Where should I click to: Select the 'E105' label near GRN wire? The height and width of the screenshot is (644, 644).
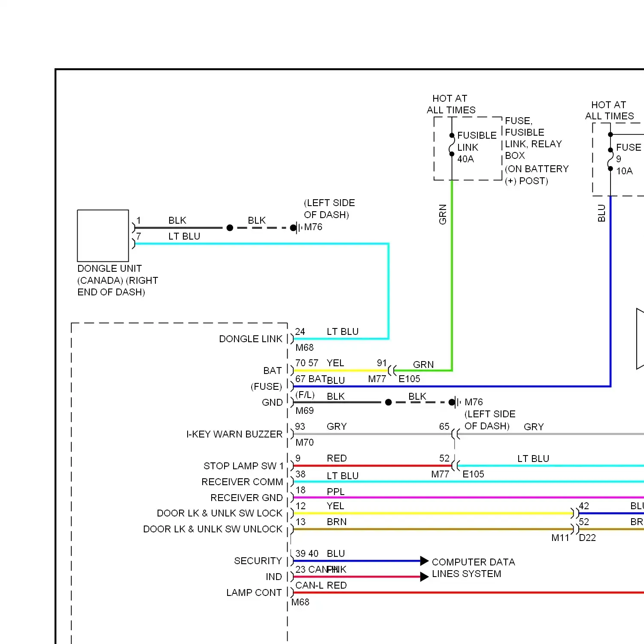[x=409, y=379]
